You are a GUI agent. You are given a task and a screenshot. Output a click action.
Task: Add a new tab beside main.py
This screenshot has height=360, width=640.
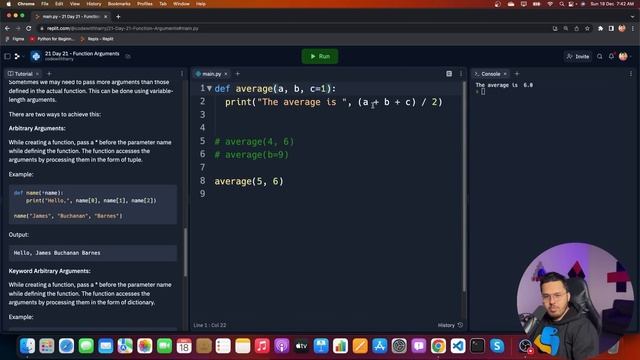pos(238,74)
